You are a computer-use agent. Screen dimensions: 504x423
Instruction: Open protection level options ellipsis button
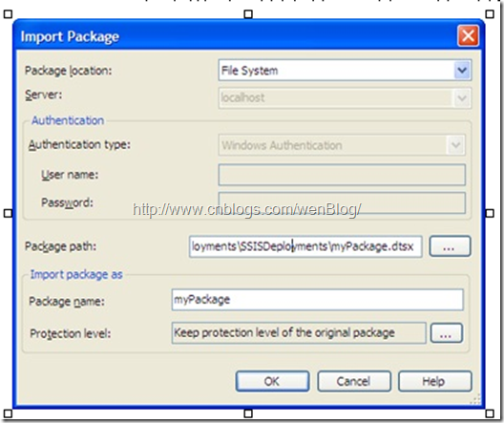tap(446, 333)
